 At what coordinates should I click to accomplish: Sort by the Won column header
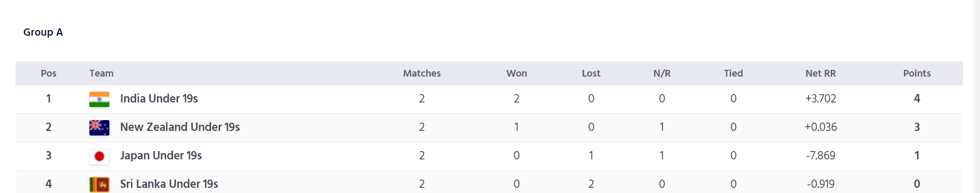[x=516, y=73]
